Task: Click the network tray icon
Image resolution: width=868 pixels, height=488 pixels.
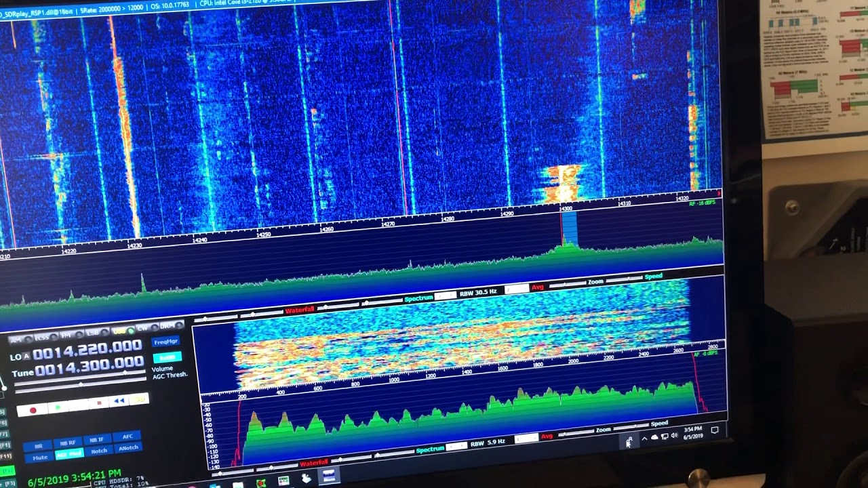Action: (665, 436)
